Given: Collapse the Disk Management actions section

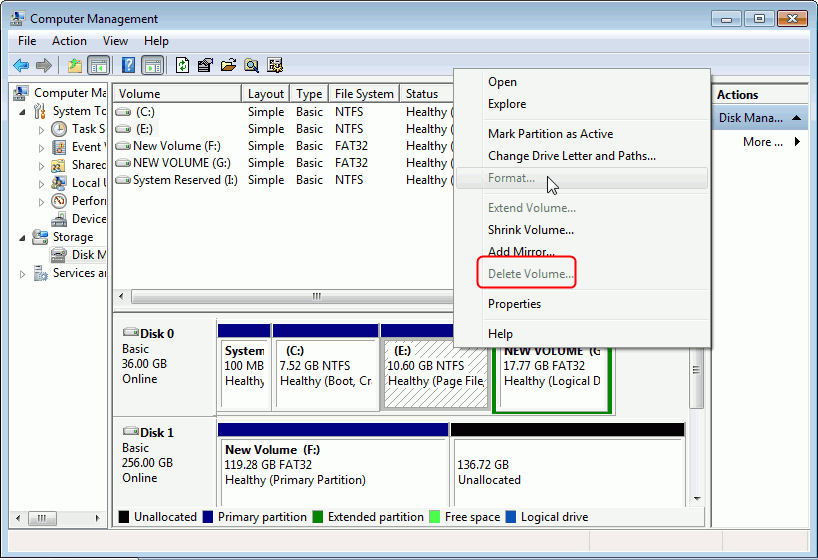Looking at the screenshot, I should point(796,118).
